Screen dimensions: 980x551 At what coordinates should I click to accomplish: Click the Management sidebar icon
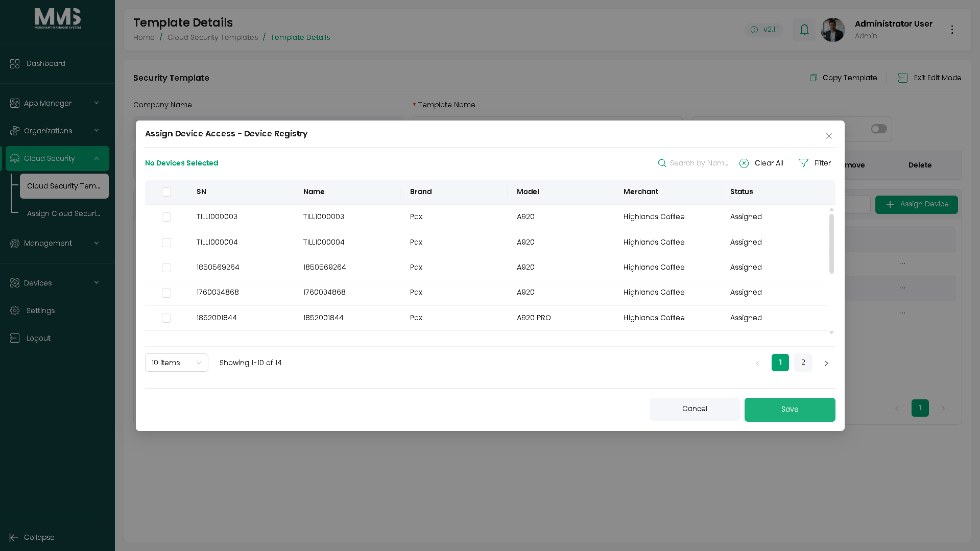(x=15, y=243)
